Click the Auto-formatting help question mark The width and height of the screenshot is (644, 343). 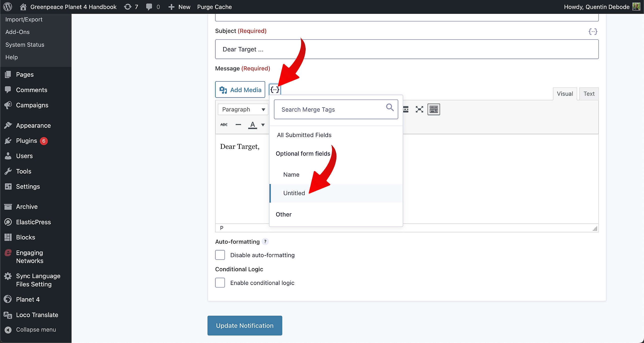pyautogui.click(x=265, y=241)
